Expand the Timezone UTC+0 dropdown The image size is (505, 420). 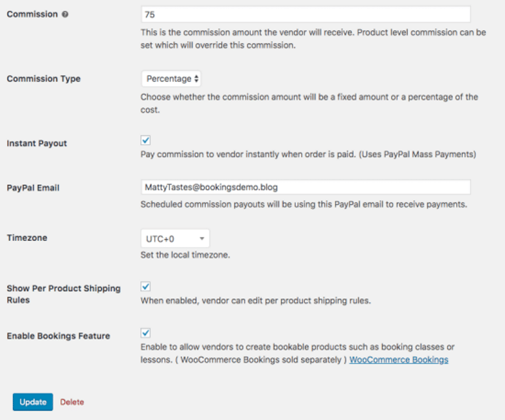175,239
